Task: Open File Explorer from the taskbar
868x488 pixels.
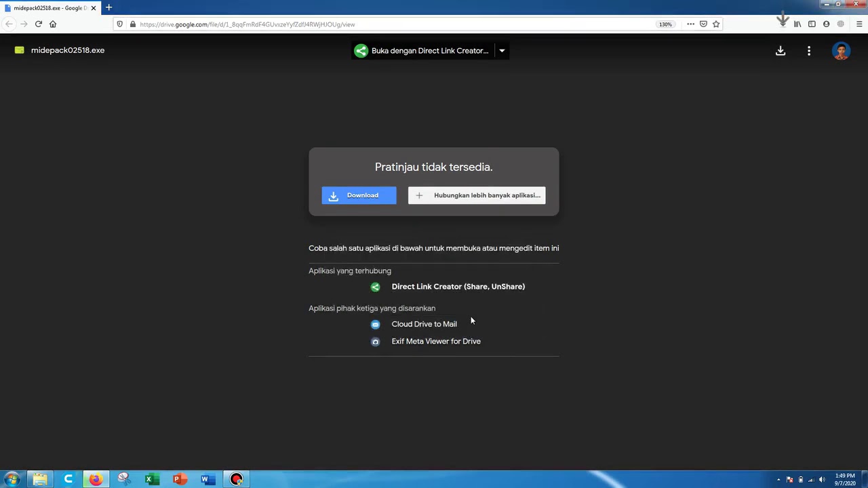Action: pos(40,479)
